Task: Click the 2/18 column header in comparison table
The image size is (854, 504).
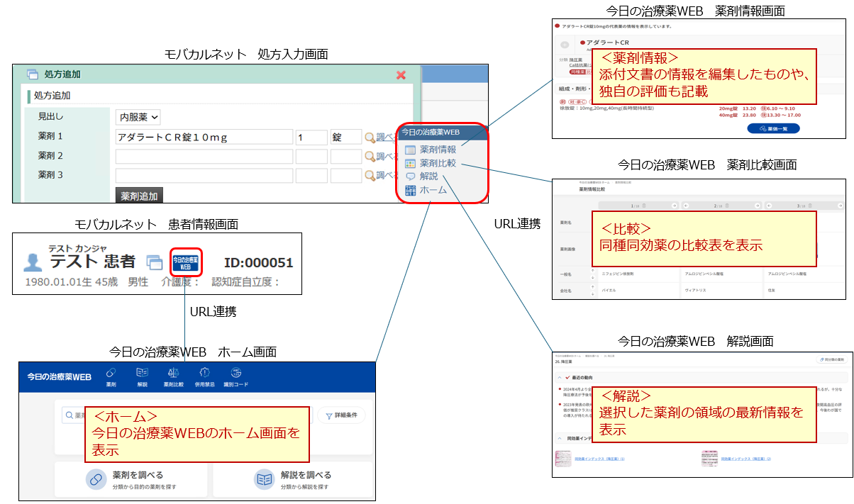Action: [x=721, y=206]
